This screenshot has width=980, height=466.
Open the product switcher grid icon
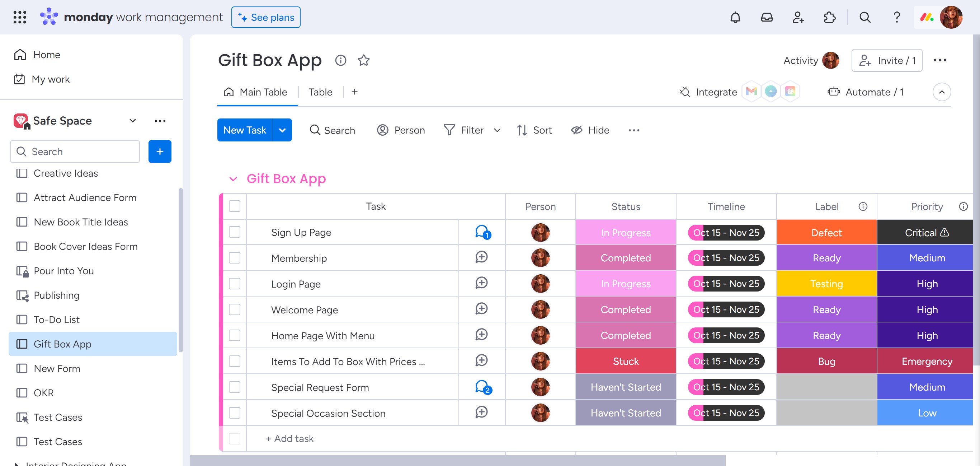(x=20, y=18)
